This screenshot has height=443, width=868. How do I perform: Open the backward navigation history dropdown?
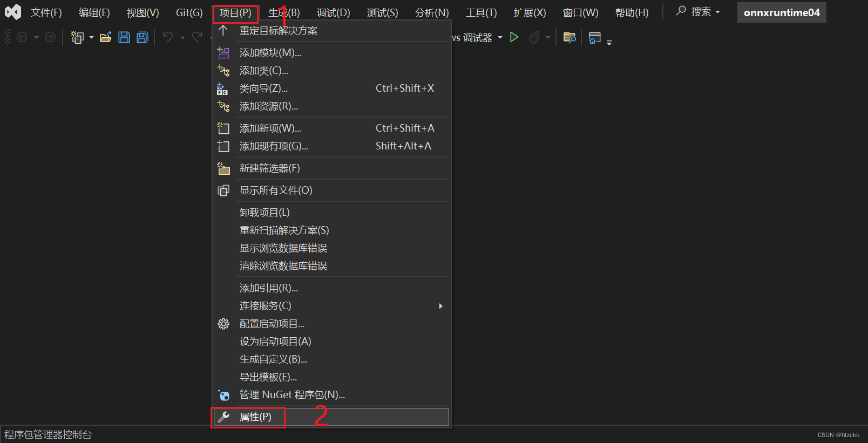click(36, 38)
